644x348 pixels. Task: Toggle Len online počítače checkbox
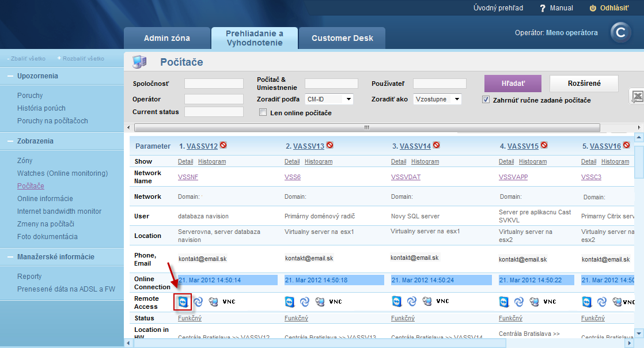click(x=263, y=112)
